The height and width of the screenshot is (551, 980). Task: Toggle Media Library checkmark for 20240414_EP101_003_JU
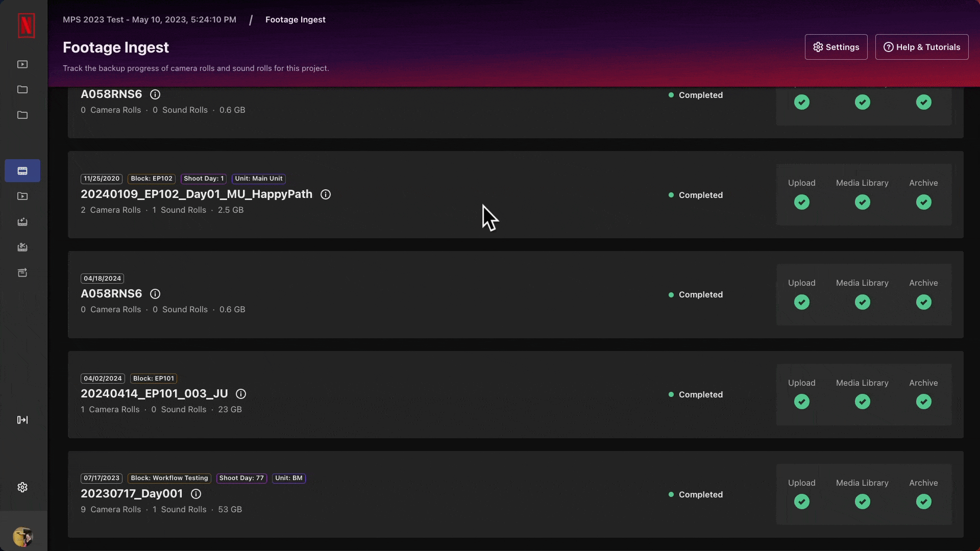[862, 402]
